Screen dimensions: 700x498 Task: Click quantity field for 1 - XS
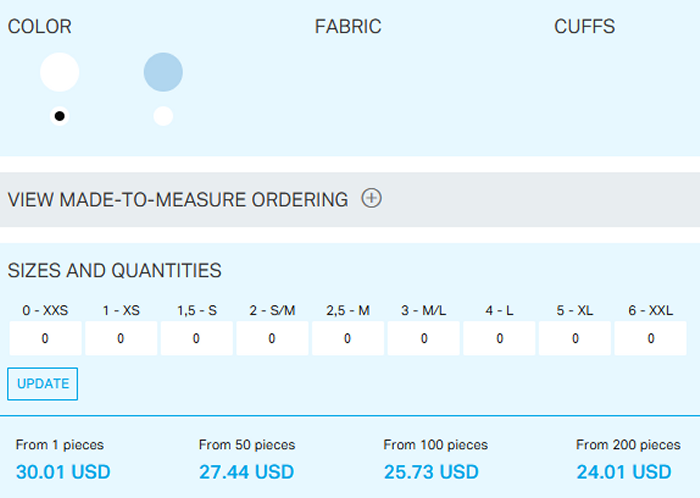tap(121, 339)
